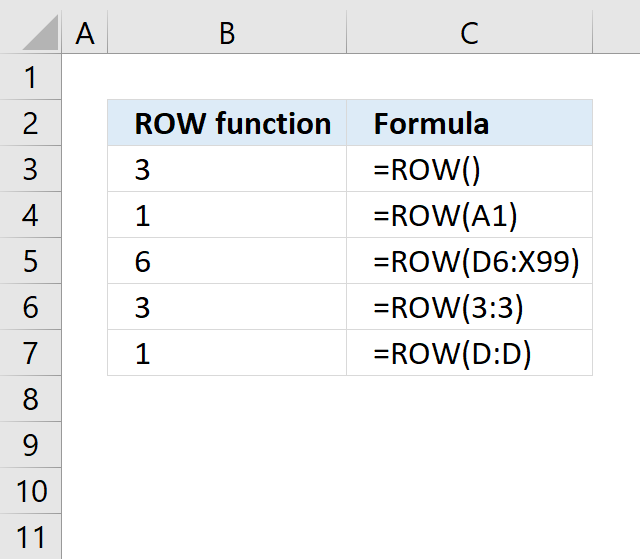Screen dimensions: 640x559
Task: Select row 5 header
Action: click(31, 261)
